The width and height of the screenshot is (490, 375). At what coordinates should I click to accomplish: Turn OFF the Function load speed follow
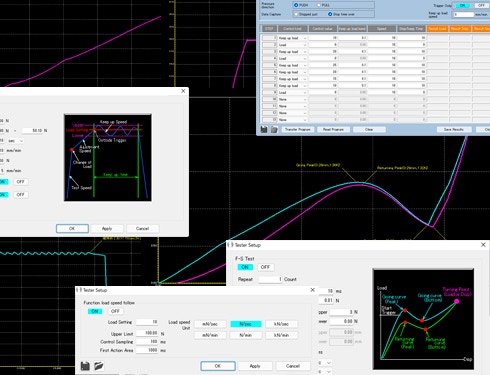(x=115, y=311)
